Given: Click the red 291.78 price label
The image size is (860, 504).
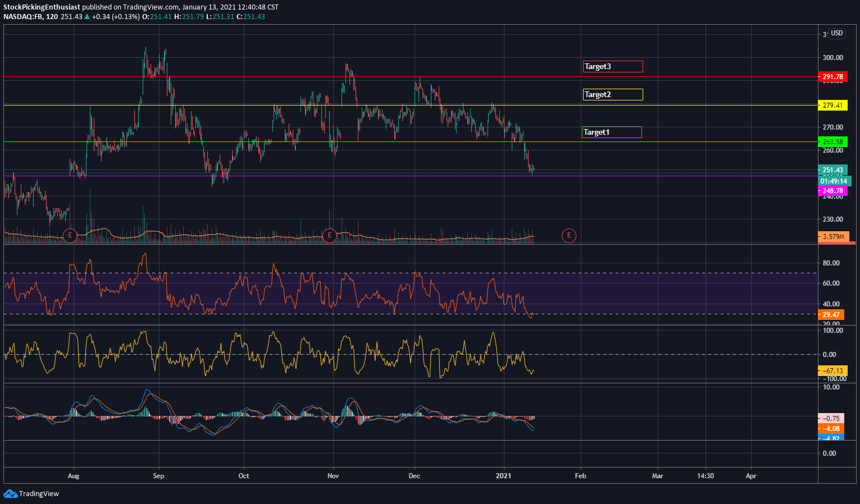Looking at the screenshot, I should 832,77.
